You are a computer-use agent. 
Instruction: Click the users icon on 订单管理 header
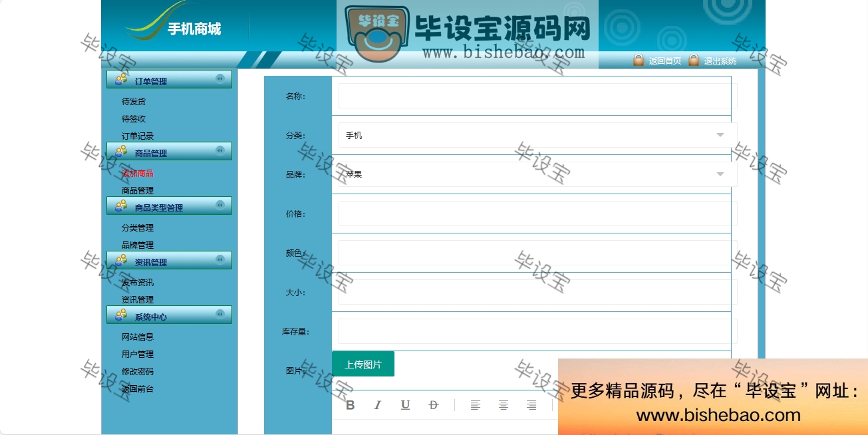[120, 79]
